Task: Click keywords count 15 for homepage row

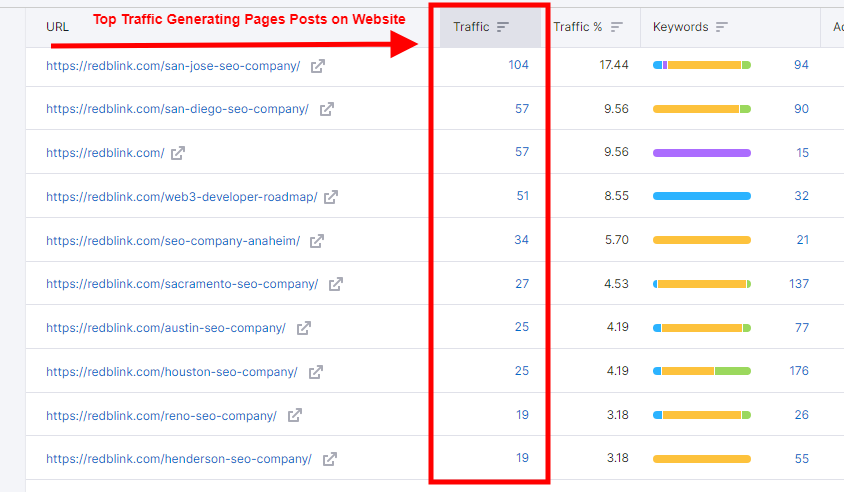Action: [802, 153]
